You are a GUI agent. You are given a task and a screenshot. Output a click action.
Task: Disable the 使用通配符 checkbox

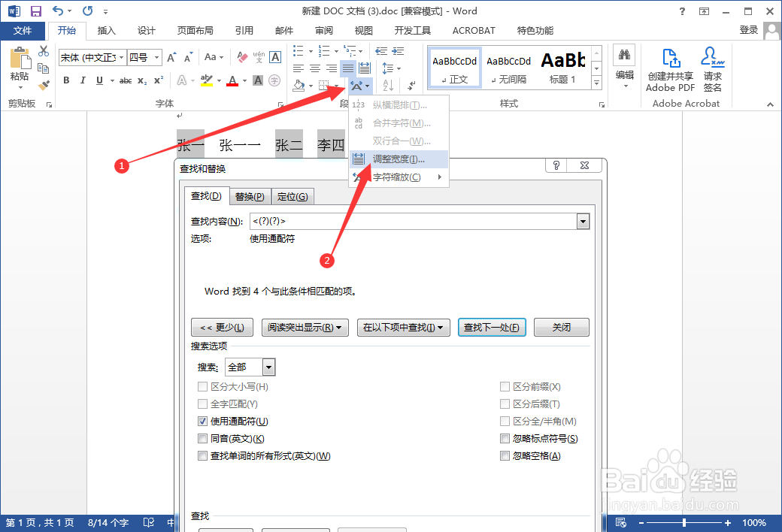[x=202, y=421]
